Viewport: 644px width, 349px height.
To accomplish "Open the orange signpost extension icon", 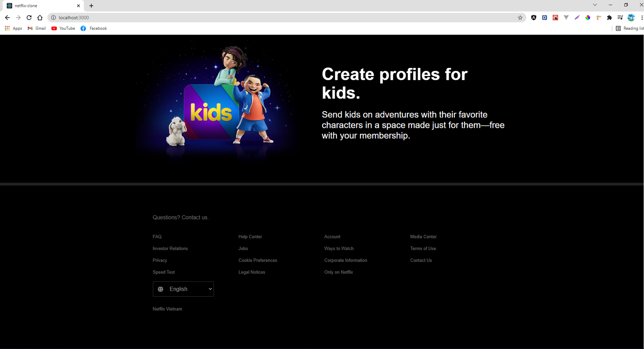I will 599,18.
